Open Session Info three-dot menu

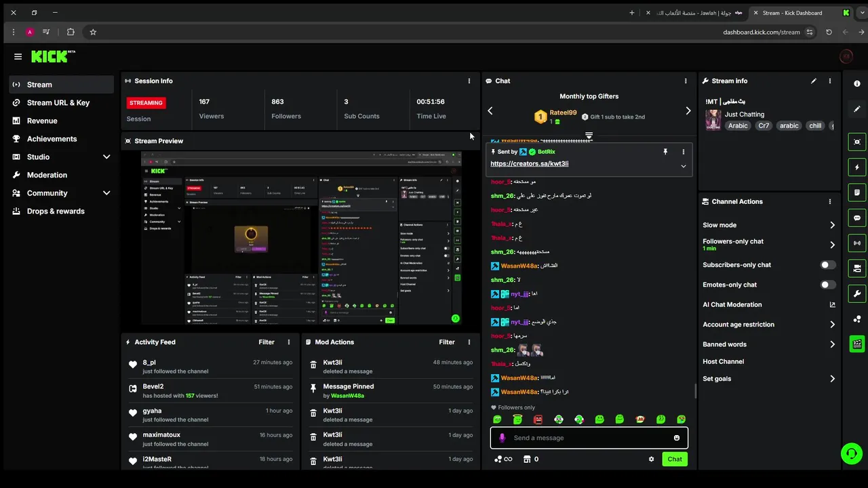pyautogui.click(x=469, y=81)
